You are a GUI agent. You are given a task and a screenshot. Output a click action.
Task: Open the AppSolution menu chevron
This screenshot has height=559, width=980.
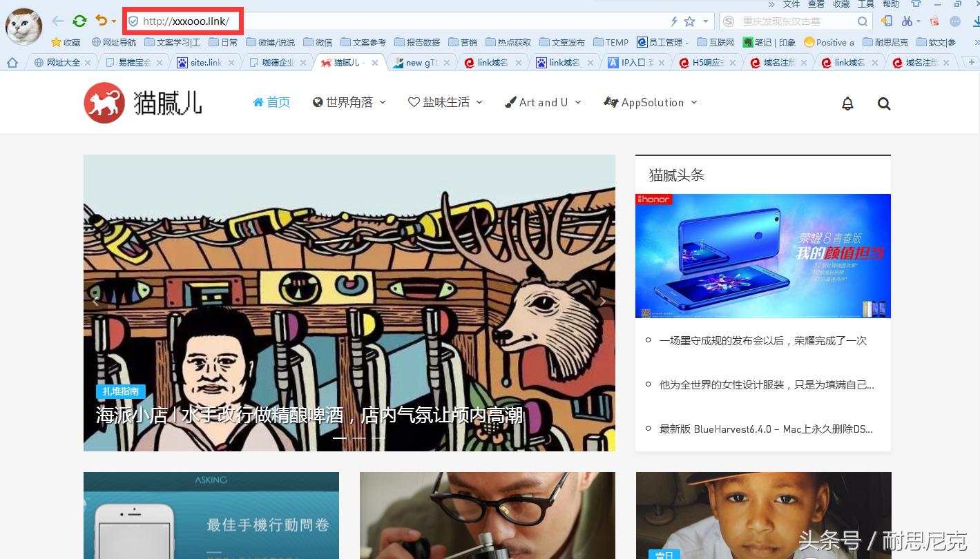click(693, 102)
